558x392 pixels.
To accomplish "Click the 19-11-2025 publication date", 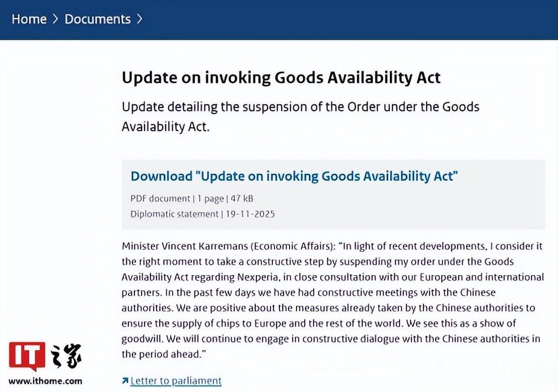I will (249, 214).
